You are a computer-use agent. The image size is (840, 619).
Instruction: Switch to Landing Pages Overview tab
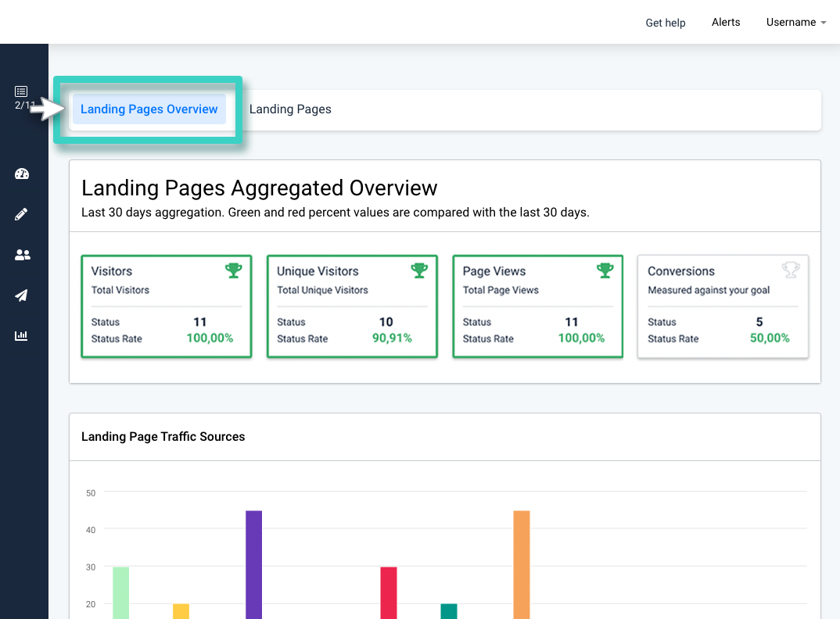pos(149,109)
